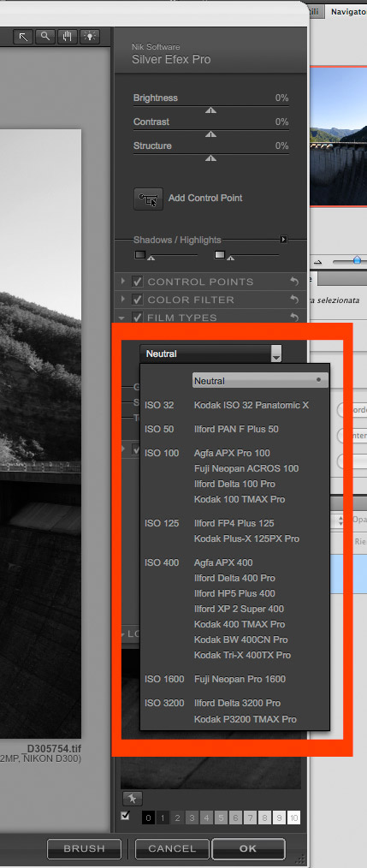Image resolution: width=367 pixels, height=868 pixels.
Task: Click the dark Shadows protection icon
Action: (x=140, y=254)
